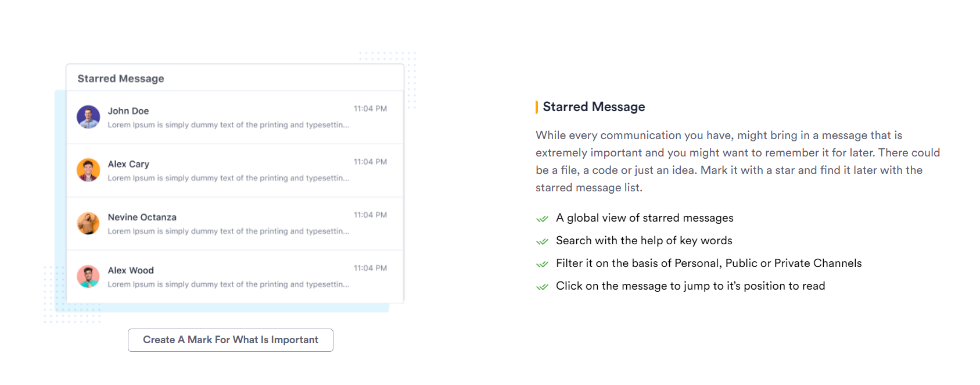980x385 pixels.
Task: Click checkmark icon beside Search with key words
Action: [x=542, y=241]
